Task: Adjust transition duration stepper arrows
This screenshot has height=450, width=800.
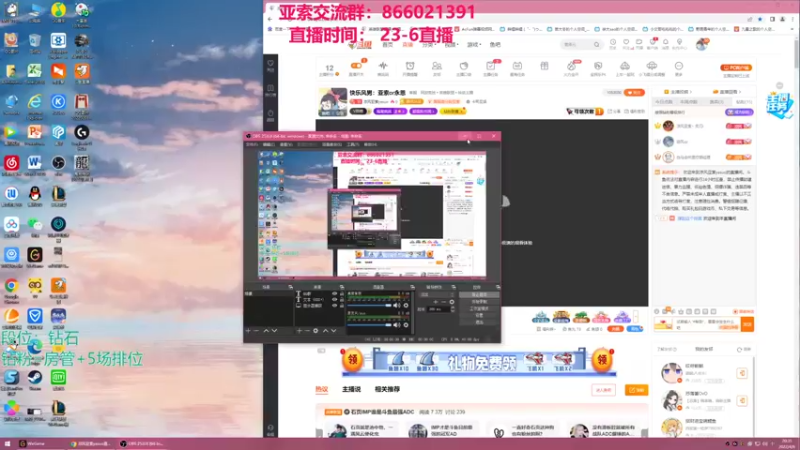Action: point(453,309)
